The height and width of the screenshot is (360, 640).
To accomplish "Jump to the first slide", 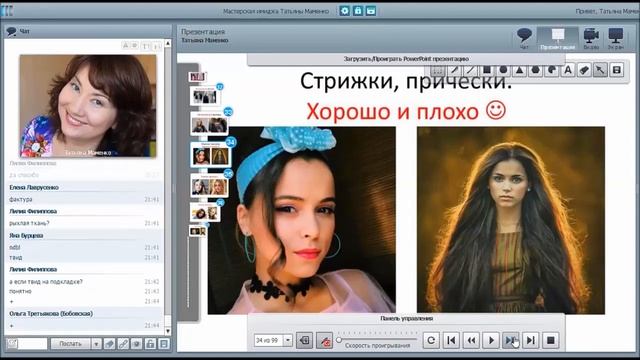I will (451, 340).
